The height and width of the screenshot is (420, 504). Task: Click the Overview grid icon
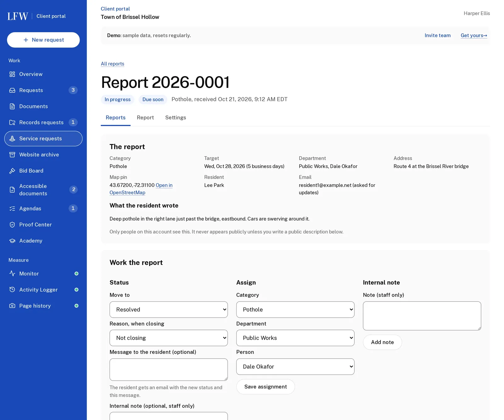(x=12, y=74)
